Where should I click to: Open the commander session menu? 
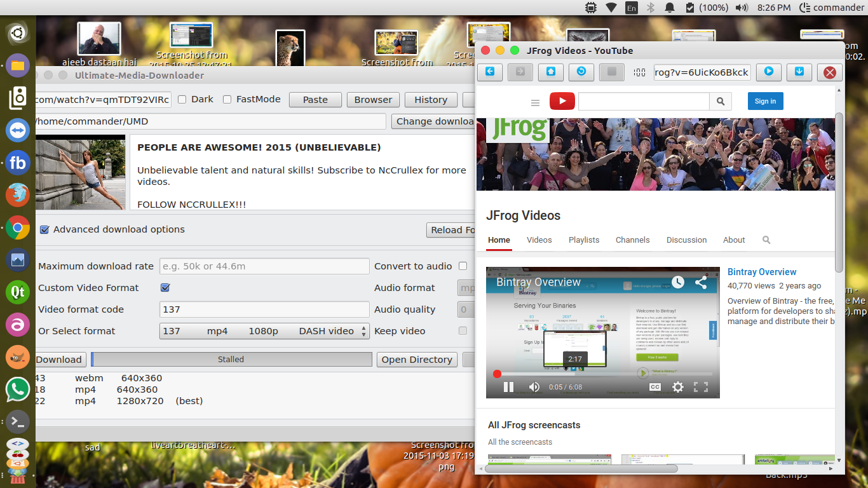pyautogui.click(x=832, y=8)
